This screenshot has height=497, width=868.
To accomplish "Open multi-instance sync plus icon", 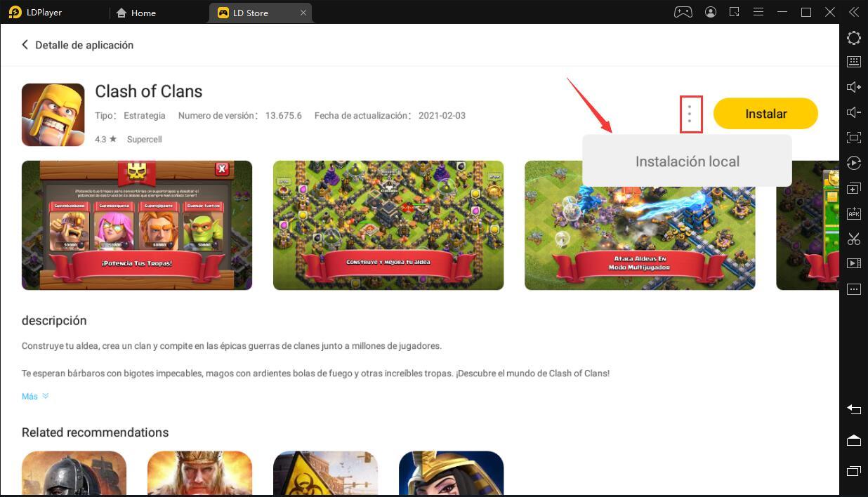I will 854,188.
